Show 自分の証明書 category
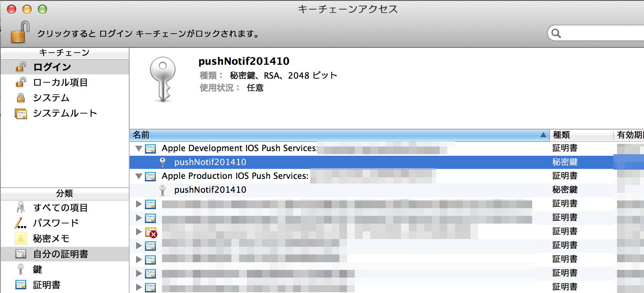Screen dimensions: 644x293 click(x=65, y=254)
